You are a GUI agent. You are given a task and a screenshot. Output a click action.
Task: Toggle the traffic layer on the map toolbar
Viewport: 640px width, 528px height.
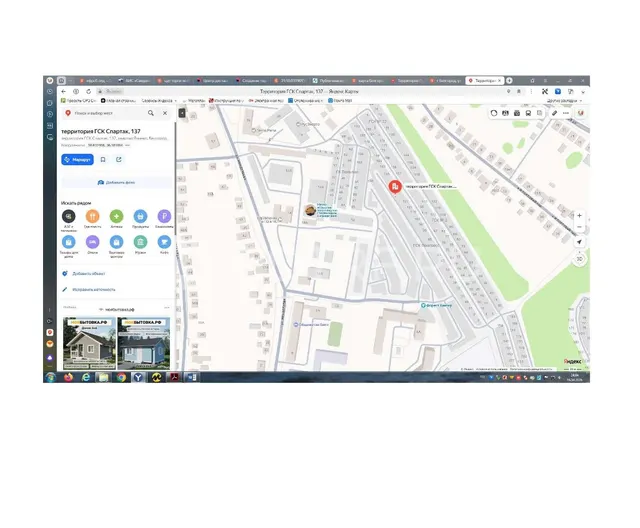coord(494,113)
